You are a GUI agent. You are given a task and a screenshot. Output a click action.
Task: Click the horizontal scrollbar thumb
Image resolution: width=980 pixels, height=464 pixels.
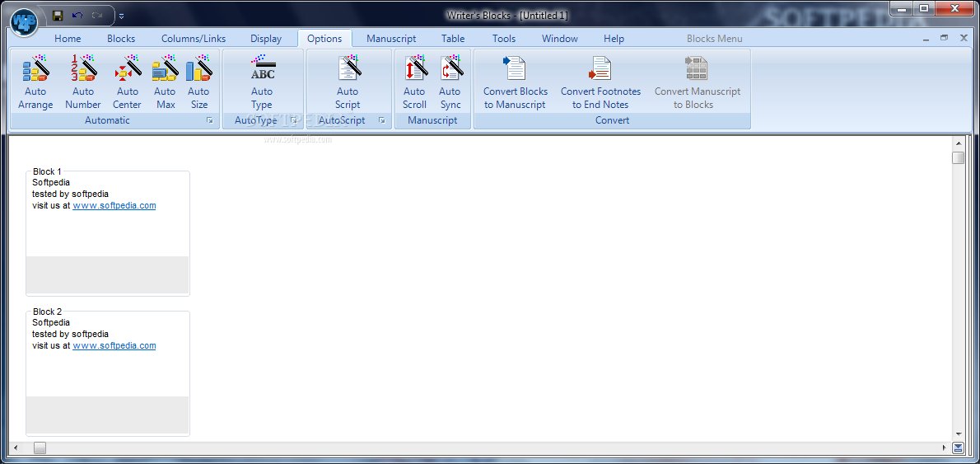click(x=40, y=448)
